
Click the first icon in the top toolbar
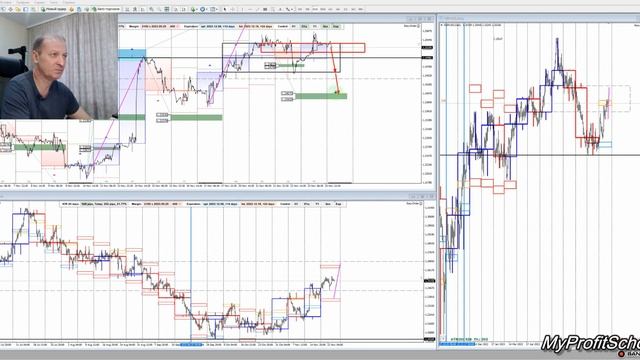(4, 9)
